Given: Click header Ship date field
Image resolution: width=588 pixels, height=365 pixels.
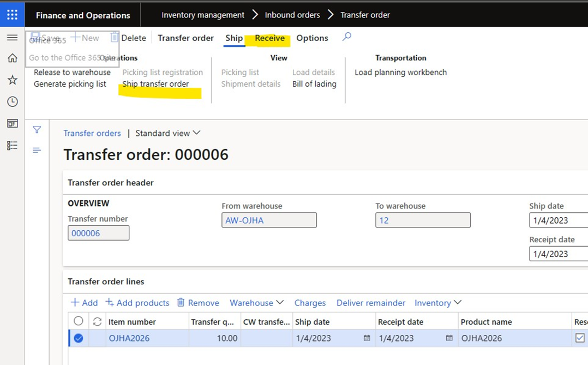Looking at the screenshot, I should pyautogui.click(x=559, y=220).
